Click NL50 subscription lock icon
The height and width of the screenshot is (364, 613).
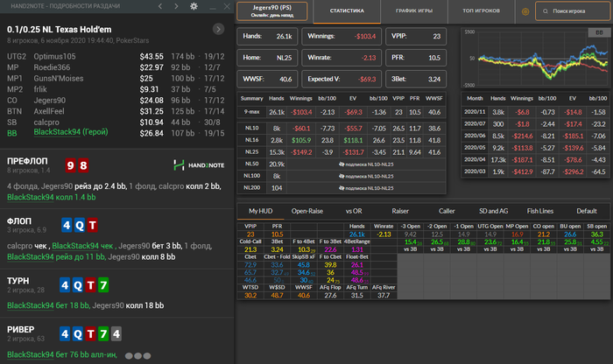click(x=342, y=164)
